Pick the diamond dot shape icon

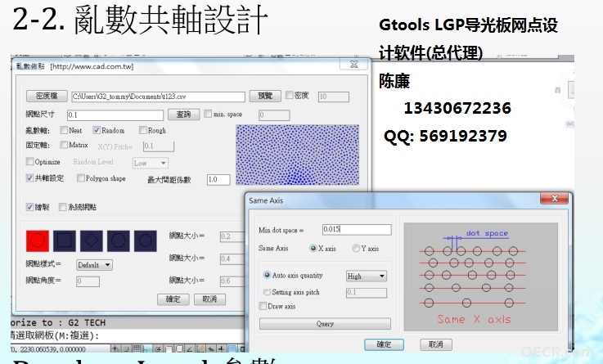(91, 240)
